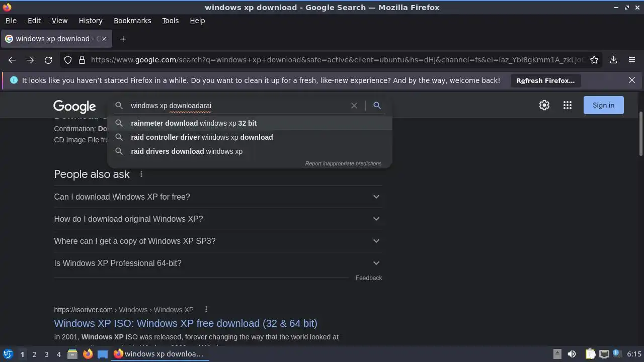Image resolution: width=644 pixels, height=362 pixels.
Task: Launch Firefox from taskbar quick launcher
Action: pos(88,354)
